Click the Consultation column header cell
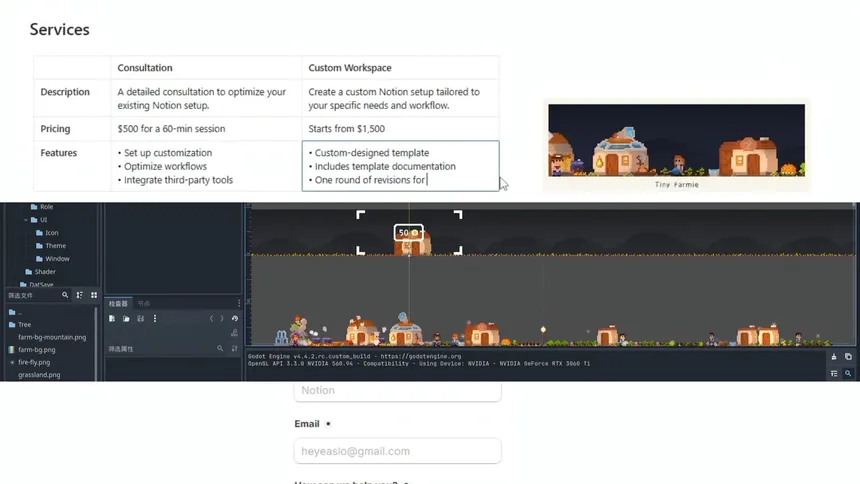 [x=206, y=67]
